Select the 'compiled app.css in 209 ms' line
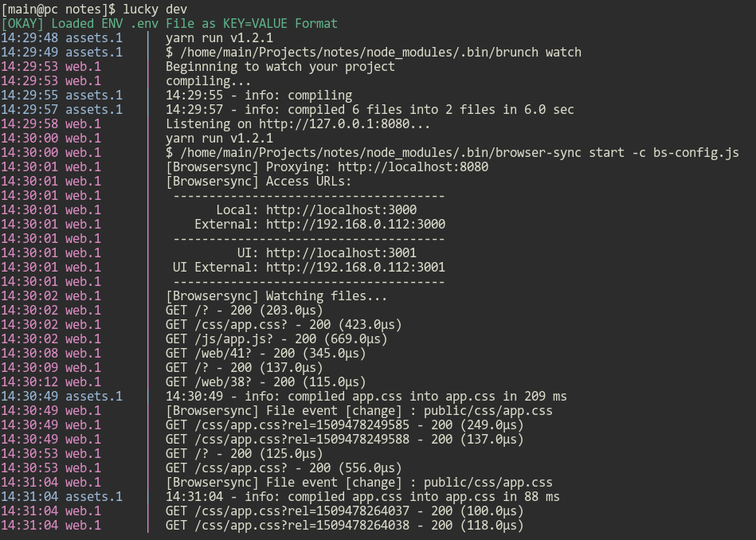 tap(366, 397)
